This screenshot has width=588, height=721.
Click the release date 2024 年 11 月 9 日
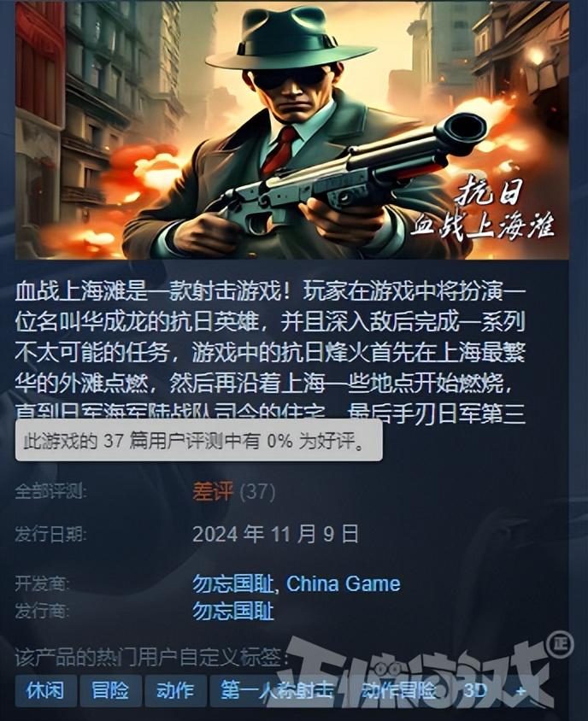(x=275, y=534)
